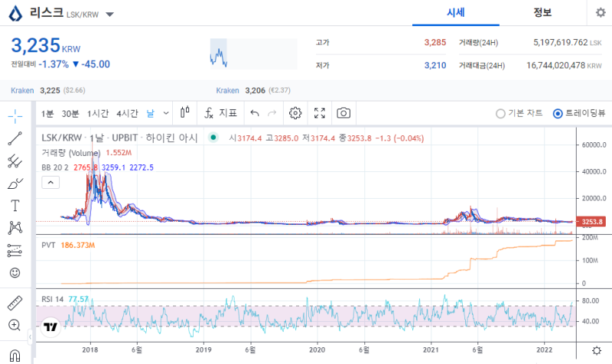612x364 pixels.
Task: Open the emoji icons tool
Action: [15, 273]
